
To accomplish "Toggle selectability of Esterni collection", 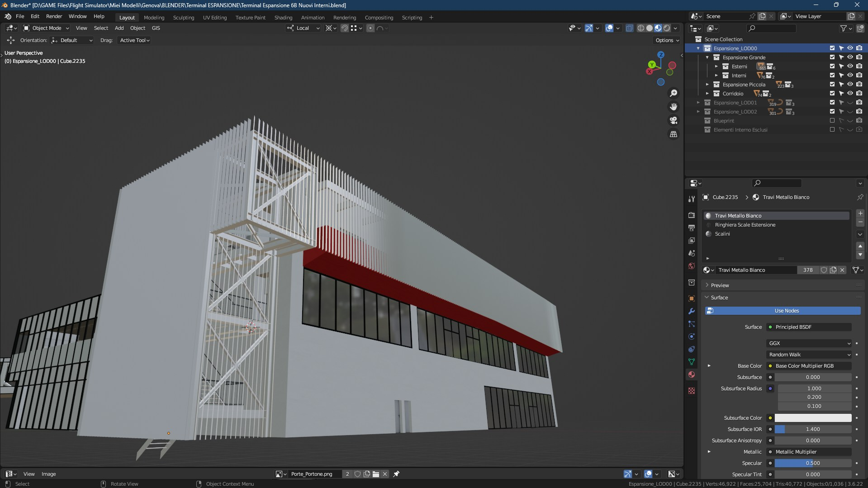I will point(841,66).
